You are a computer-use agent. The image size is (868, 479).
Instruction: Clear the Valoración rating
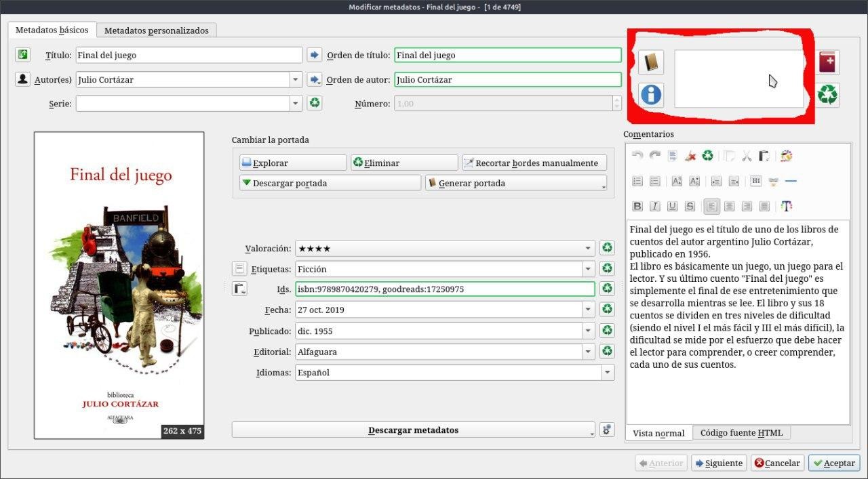pos(607,249)
